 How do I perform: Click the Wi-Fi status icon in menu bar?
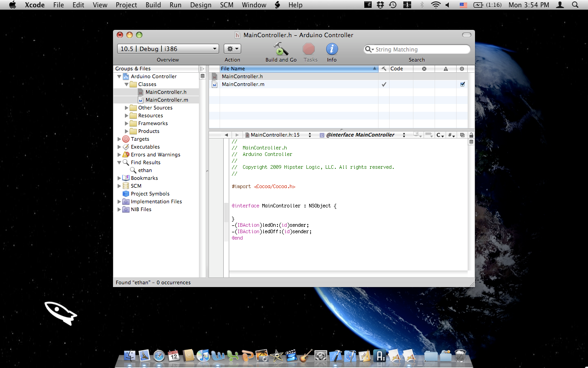click(x=435, y=5)
